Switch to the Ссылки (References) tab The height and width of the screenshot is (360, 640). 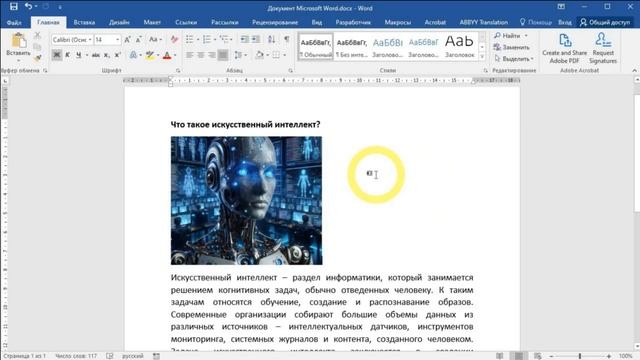pyautogui.click(x=186, y=22)
